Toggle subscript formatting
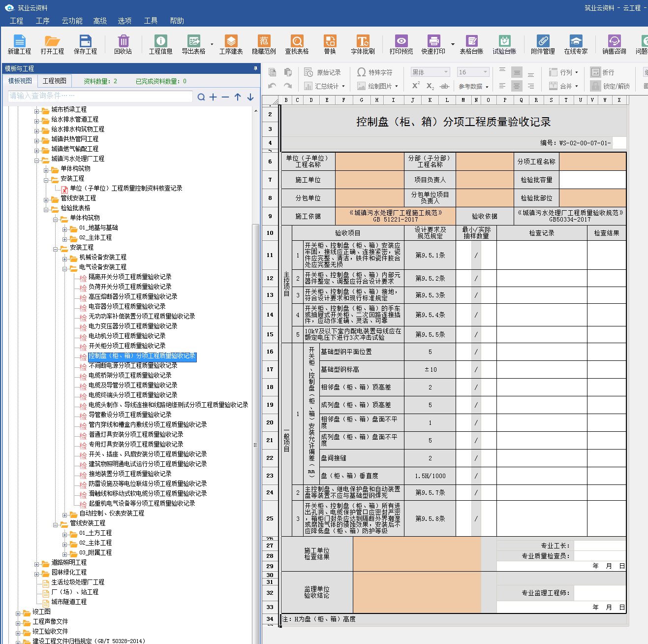Screen dimensions: 648x644 430,86
